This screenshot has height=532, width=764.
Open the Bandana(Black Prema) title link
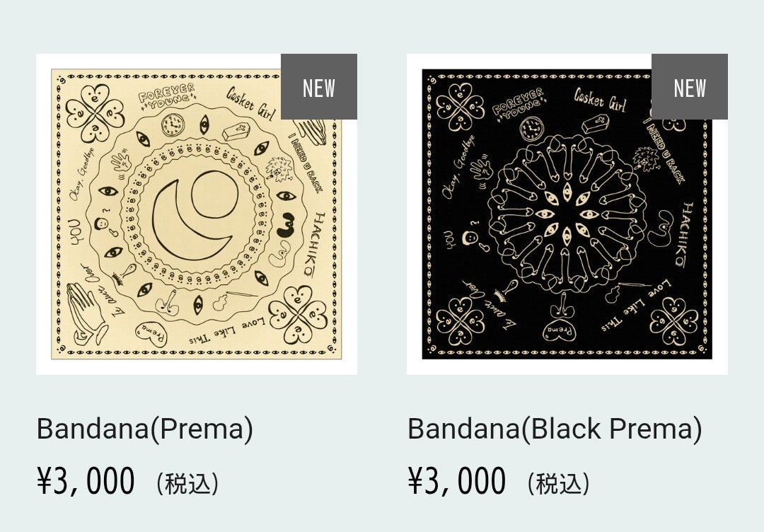click(555, 429)
